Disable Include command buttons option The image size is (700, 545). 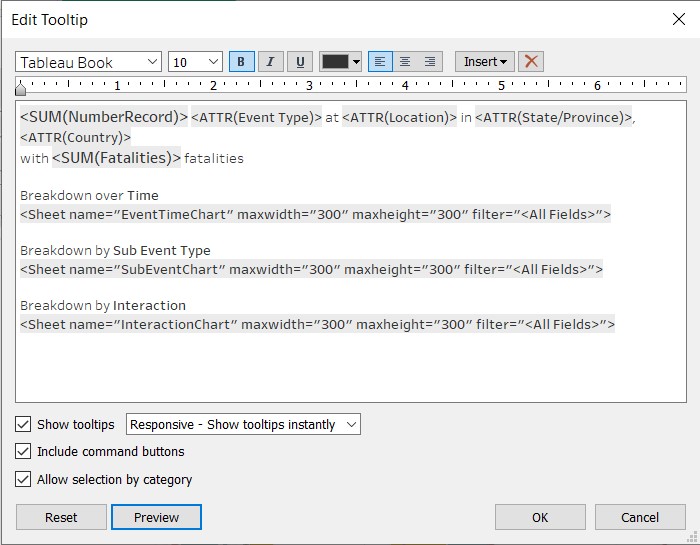coord(24,451)
